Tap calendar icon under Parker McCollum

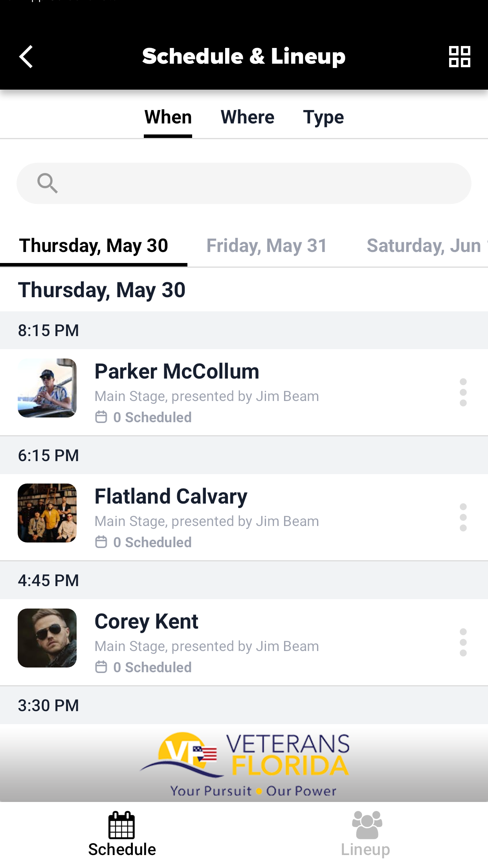pyautogui.click(x=101, y=417)
